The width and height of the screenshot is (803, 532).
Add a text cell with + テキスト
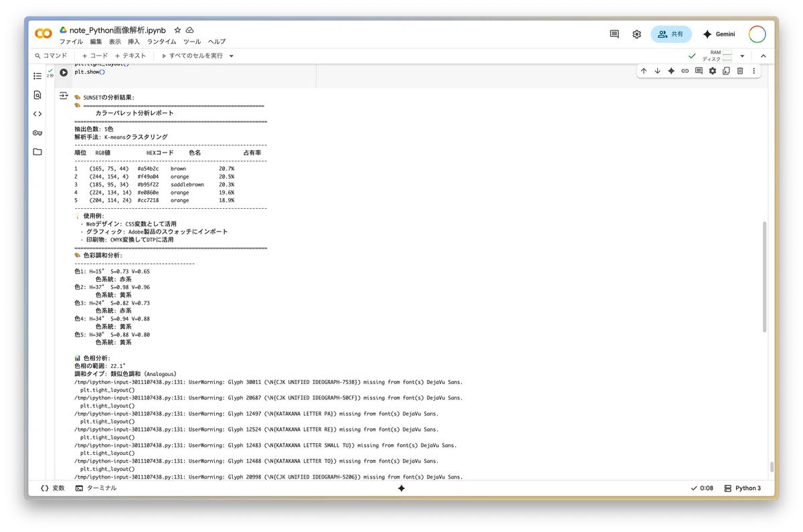click(x=130, y=56)
